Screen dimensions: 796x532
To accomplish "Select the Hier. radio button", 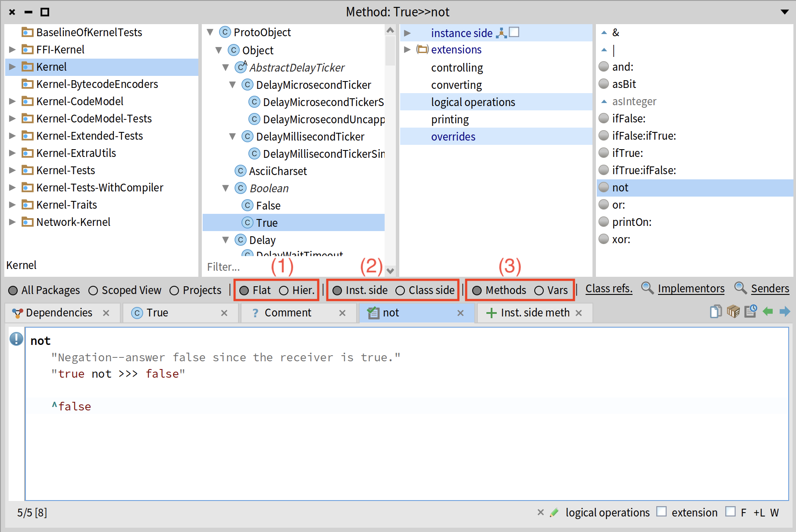I will 284,291.
